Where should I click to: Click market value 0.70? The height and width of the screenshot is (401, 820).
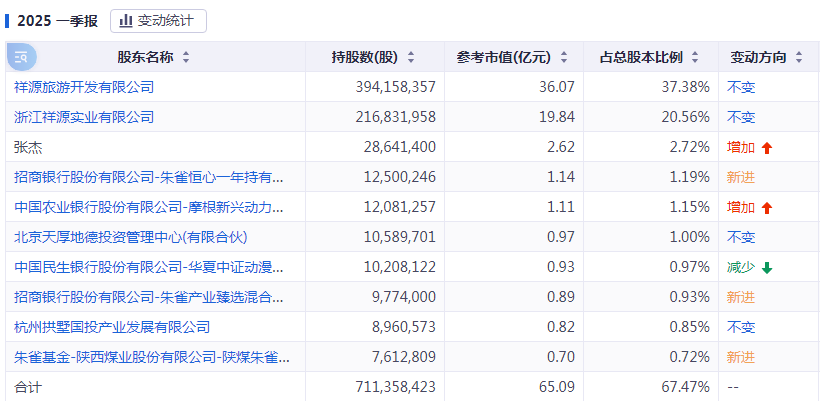561,358
